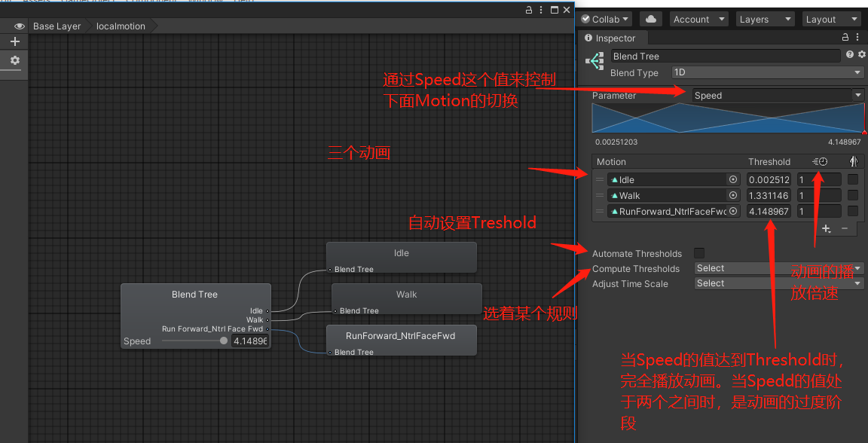
Task: Open the Layout menu in the top toolbar
Action: (830, 19)
